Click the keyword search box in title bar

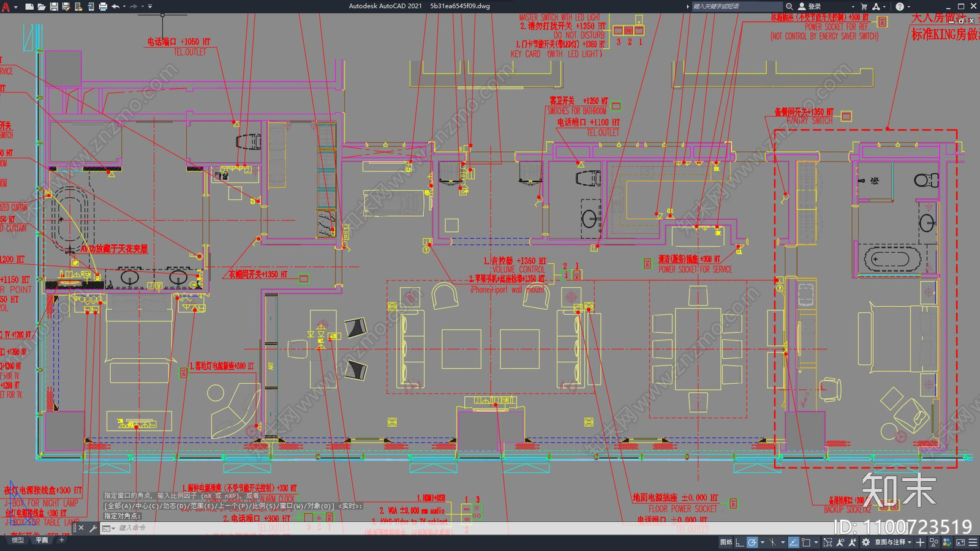tap(737, 6)
